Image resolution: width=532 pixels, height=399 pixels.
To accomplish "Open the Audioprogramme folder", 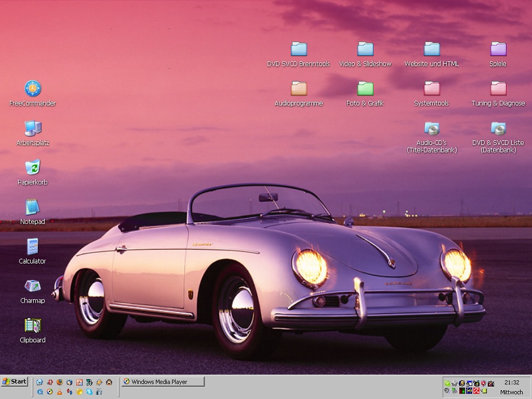I will (299, 93).
